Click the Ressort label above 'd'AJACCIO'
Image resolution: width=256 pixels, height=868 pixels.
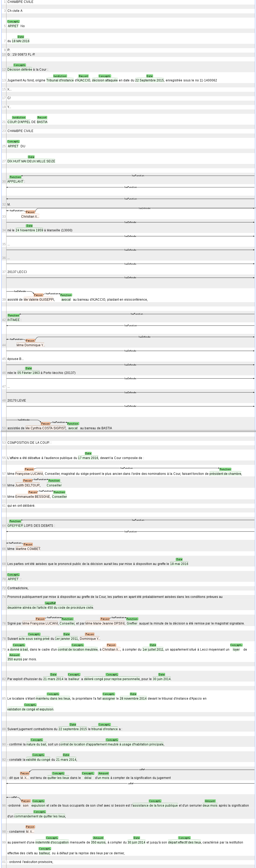click(x=83, y=76)
